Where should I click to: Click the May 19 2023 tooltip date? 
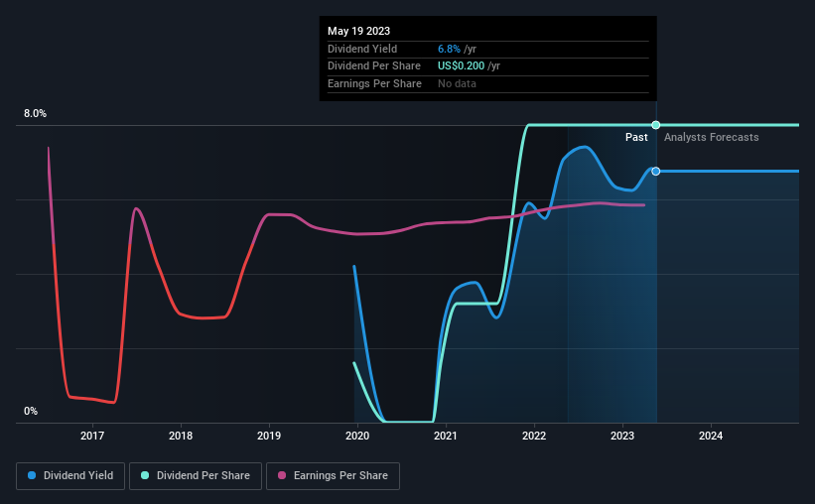[x=358, y=31]
